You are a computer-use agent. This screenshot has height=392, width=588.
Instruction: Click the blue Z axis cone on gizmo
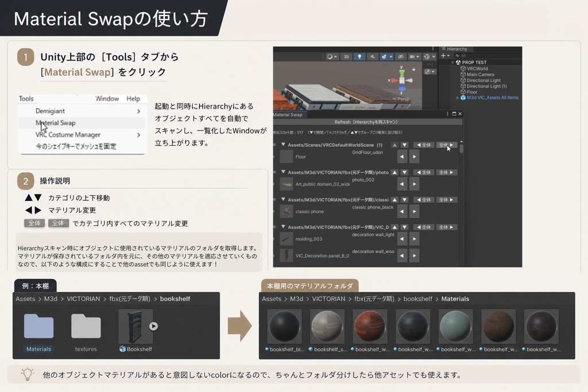point(401,88)
